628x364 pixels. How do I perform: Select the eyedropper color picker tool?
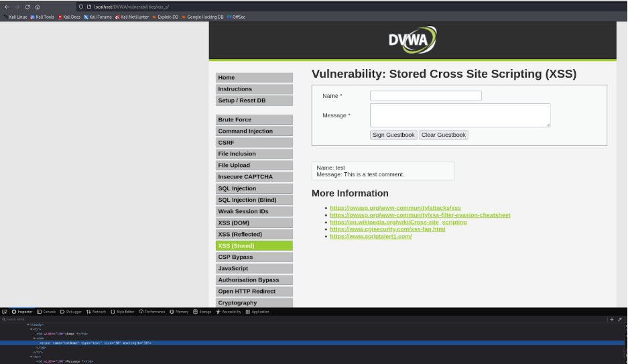(x=621, y=320)
